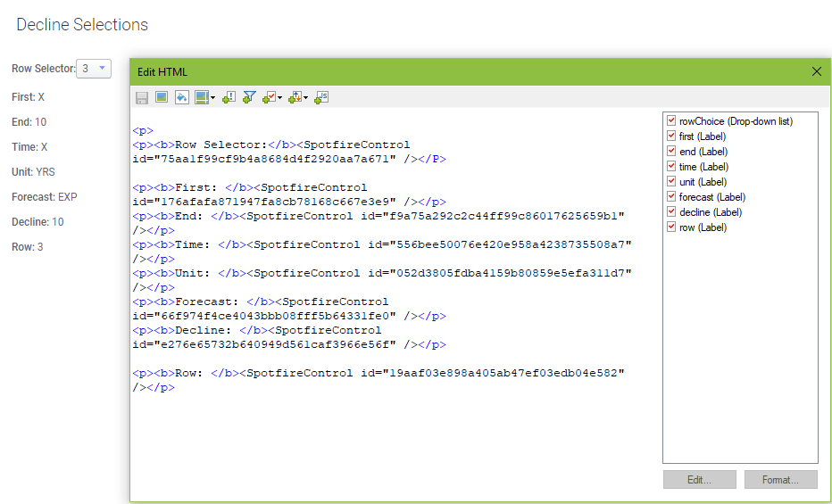Screen dimensions: 832x504
Task: Select 'time (Label)' list entry text
Action: click(x=704, y=167)
